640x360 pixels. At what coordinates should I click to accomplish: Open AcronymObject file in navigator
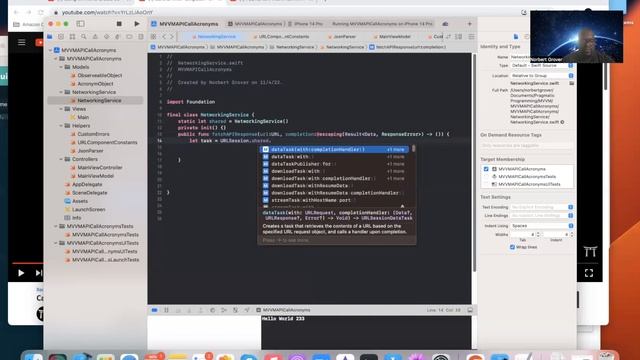(95, 84)
